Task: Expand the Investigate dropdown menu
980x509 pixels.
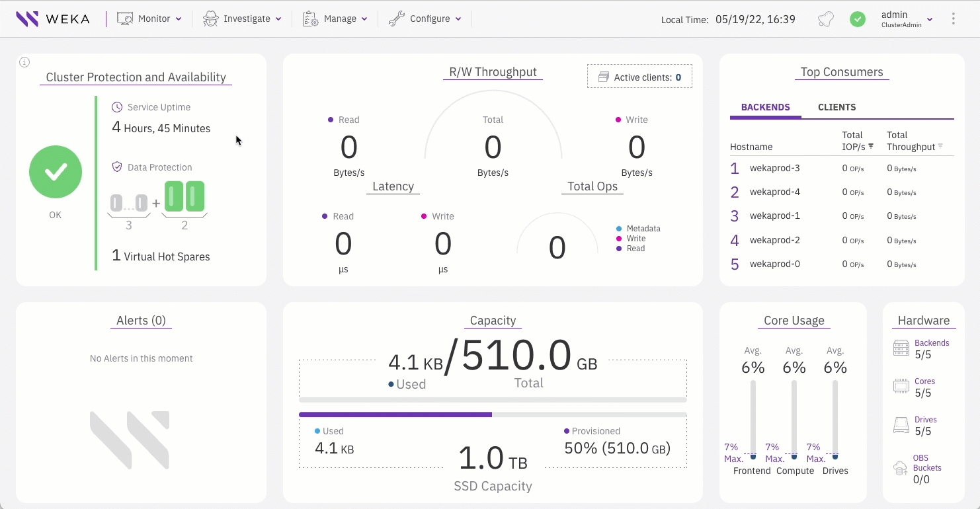Action: (x=242, y=19)
